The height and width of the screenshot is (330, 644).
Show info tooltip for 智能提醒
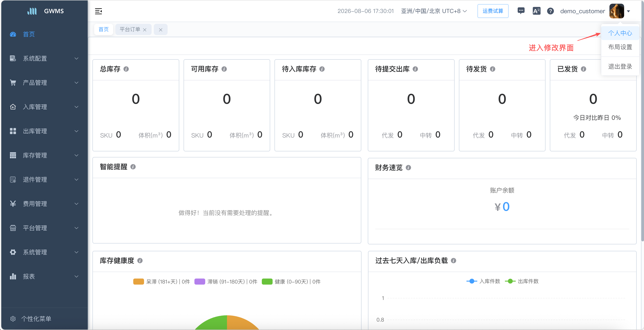pos(133,167)
